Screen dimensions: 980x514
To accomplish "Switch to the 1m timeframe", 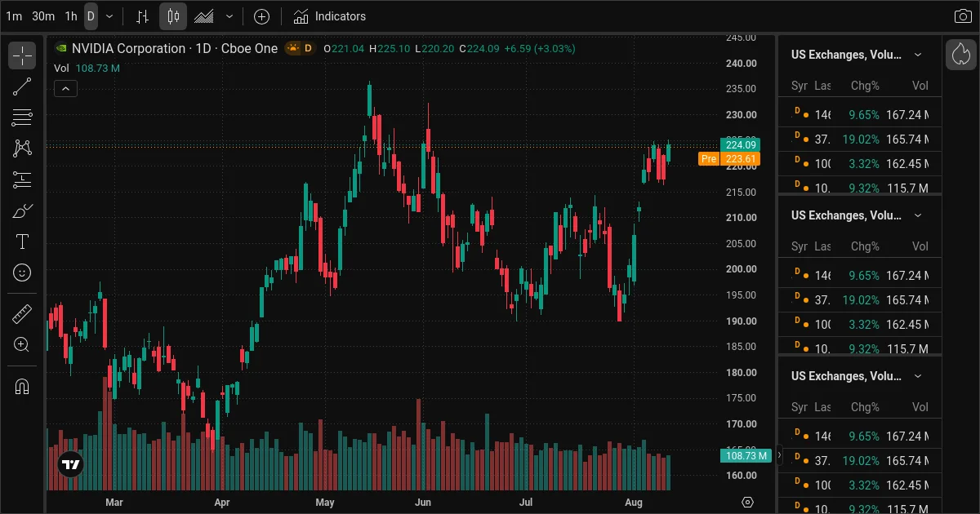I will tap(14, 16).
